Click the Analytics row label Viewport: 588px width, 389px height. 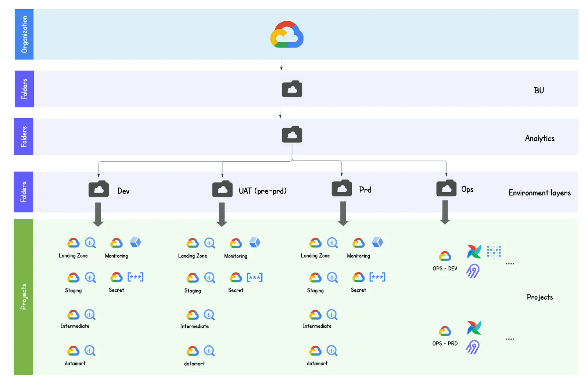pos(539,138)
